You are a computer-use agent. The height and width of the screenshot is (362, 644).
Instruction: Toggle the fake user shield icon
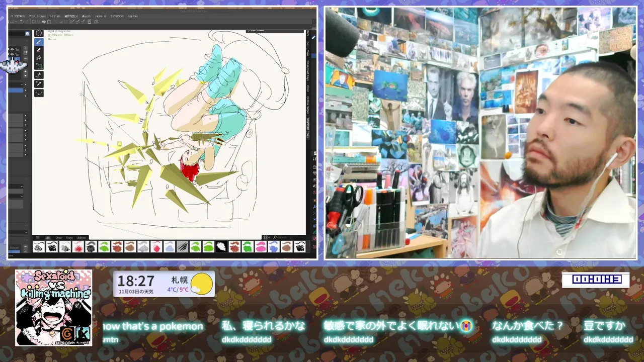(x=27, y=34)
